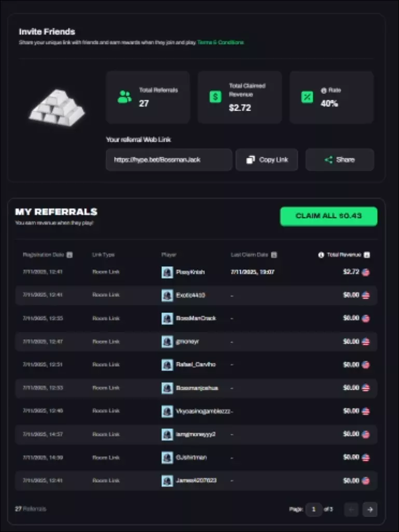The image size is (399, 532).
Task: Go to the next referrals page arrow
Action: tap(370, 509)
